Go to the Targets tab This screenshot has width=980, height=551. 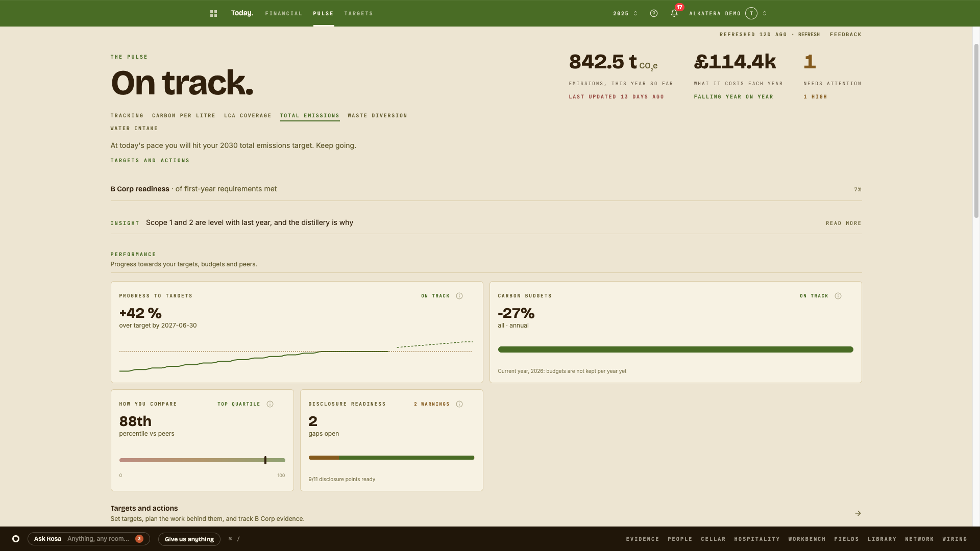click(359, 14)
